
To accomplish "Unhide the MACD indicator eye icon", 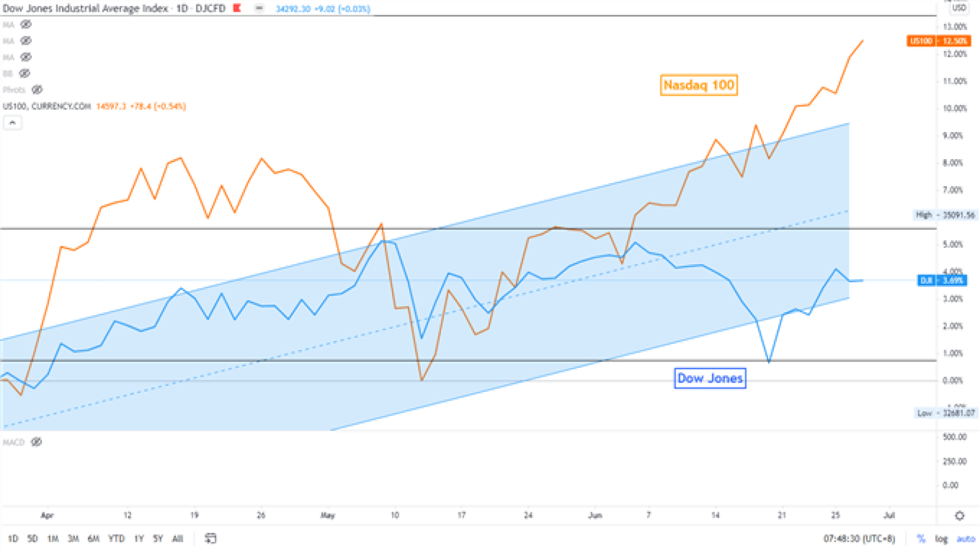I will [x=37, y=442].
